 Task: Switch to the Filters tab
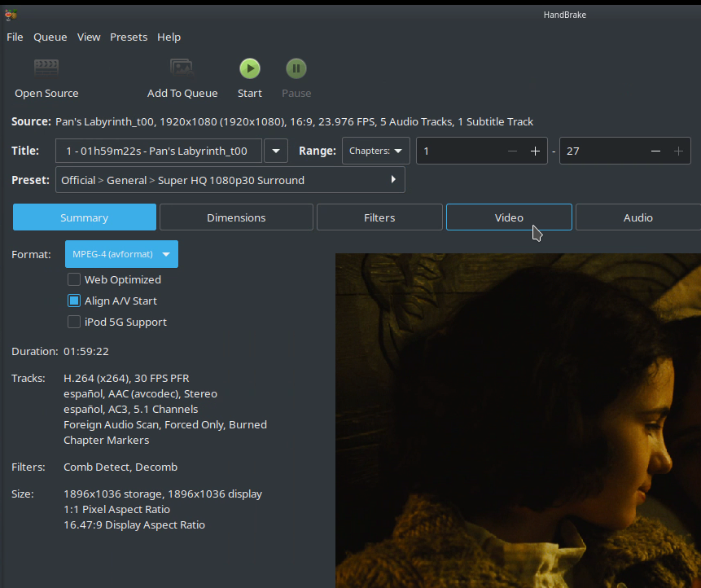click(x=379, y=217)
